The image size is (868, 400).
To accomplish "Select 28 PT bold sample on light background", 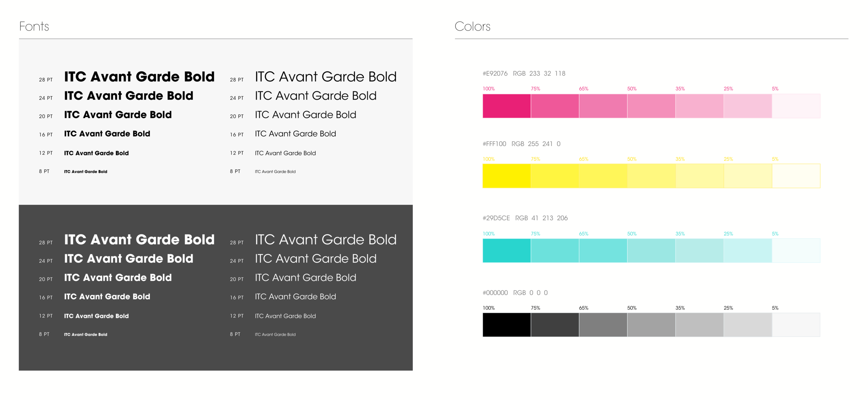I will tap(139, 77).
